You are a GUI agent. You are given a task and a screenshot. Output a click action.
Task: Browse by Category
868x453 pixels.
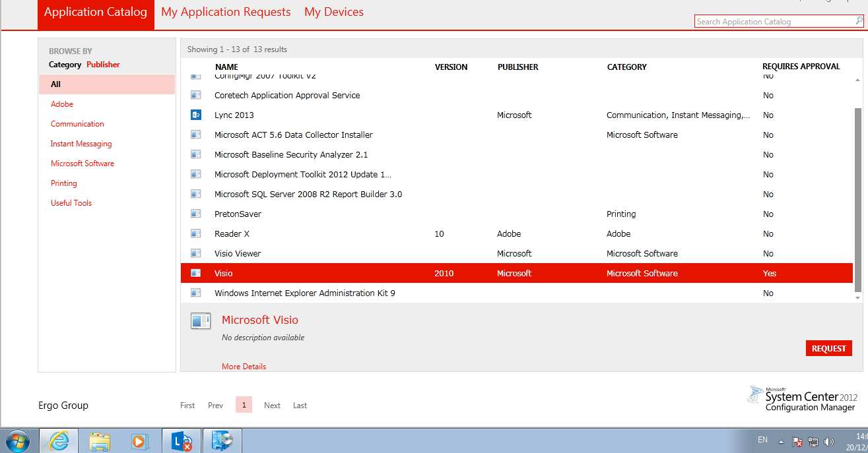[x=65, y=65]
